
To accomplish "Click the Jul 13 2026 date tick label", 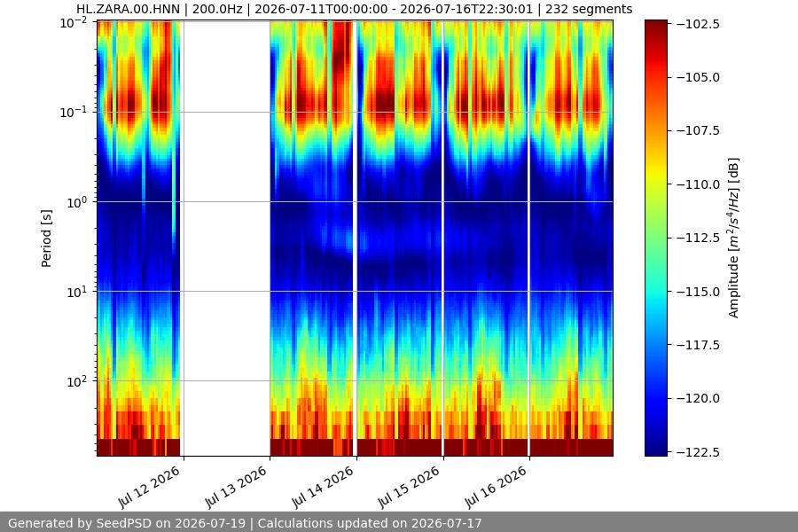I will [236, 487].
